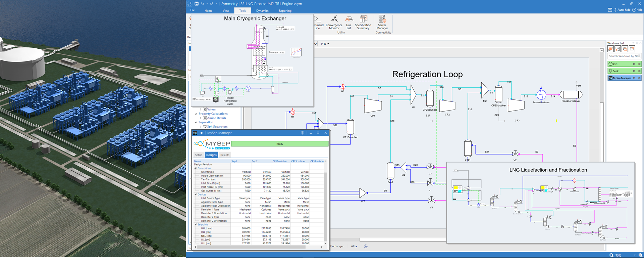Select the PropaneReceiver vessel on the flowsheet
The width and height of the screenshot is (644, 258).
click(571, 95)
